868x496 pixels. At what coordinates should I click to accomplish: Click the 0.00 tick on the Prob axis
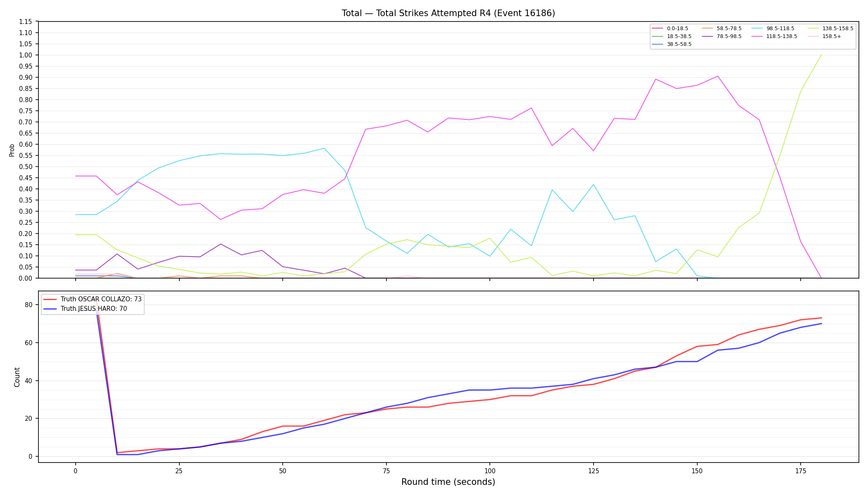tap(26, 279)
